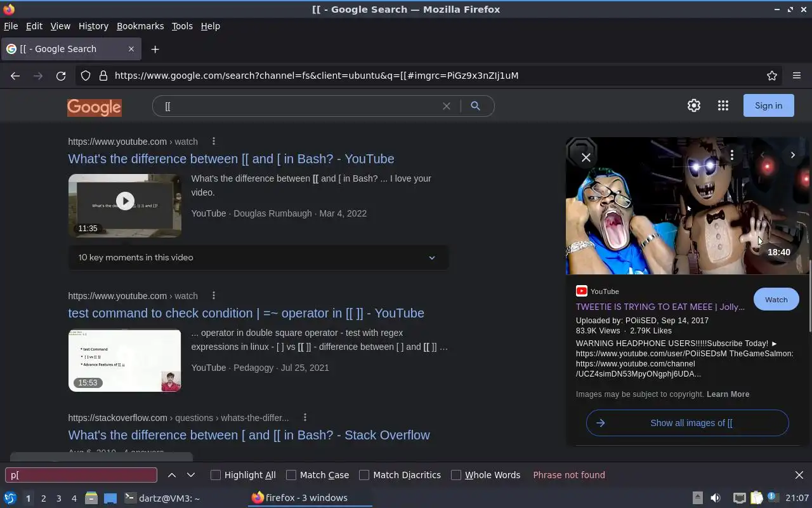Click the tracking protection shield icon
The width and height of the screenshot is (812, 508).
click(x=86, y=76)
